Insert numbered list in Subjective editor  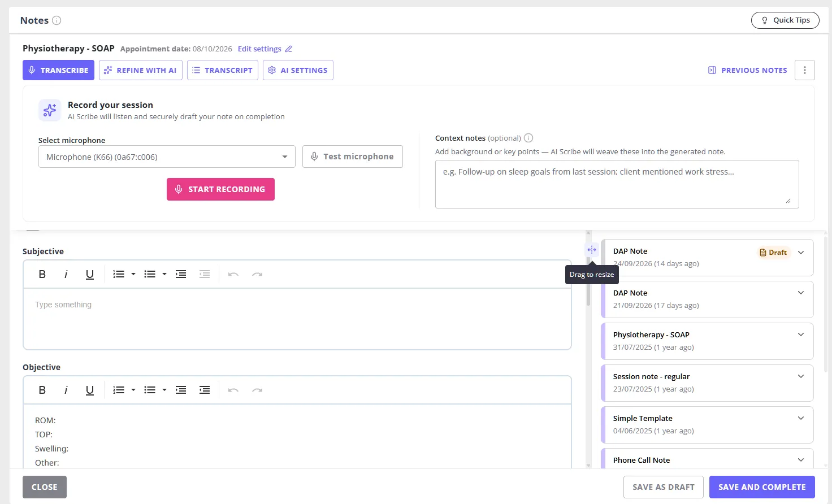click(x=119, y=274)
